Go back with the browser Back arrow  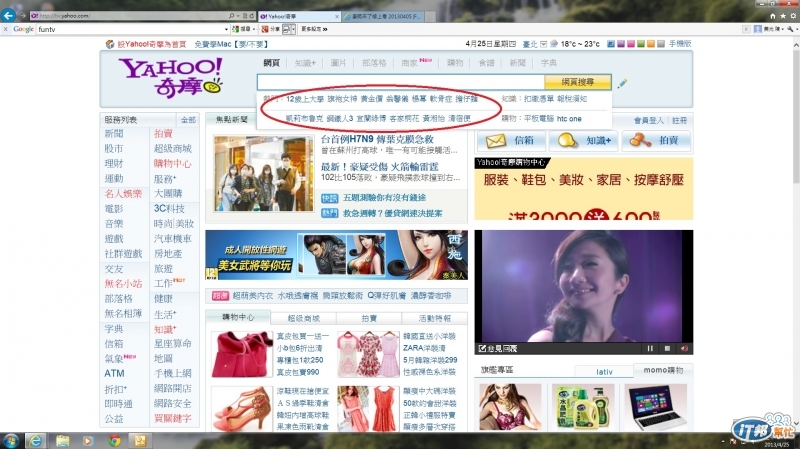click(8, 15)
